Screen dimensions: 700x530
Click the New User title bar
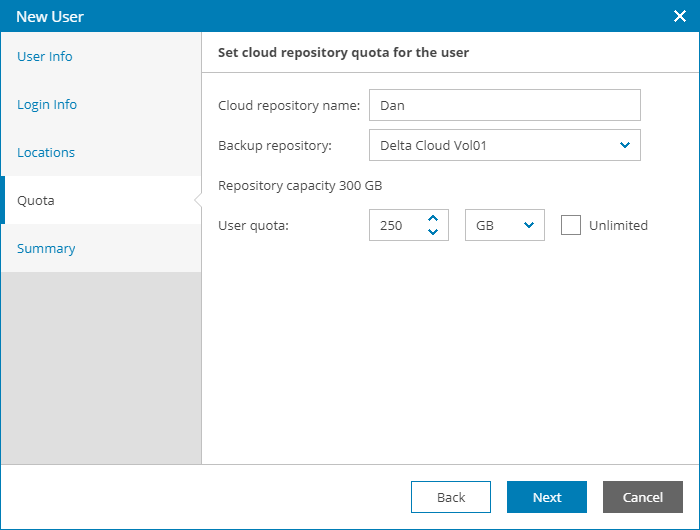click(x=300, y=16)
